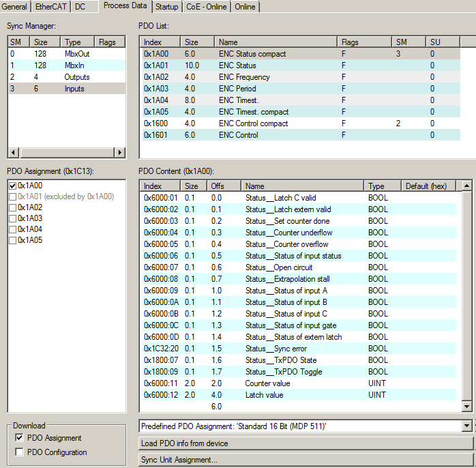Image resolution: width=476 pixels, height=468 pixels.
Task: Select entry Status__Status of input status
Action: pos(299,256)
